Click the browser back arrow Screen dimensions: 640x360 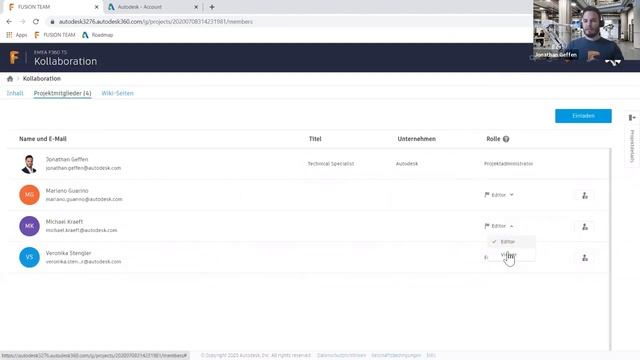9,22
